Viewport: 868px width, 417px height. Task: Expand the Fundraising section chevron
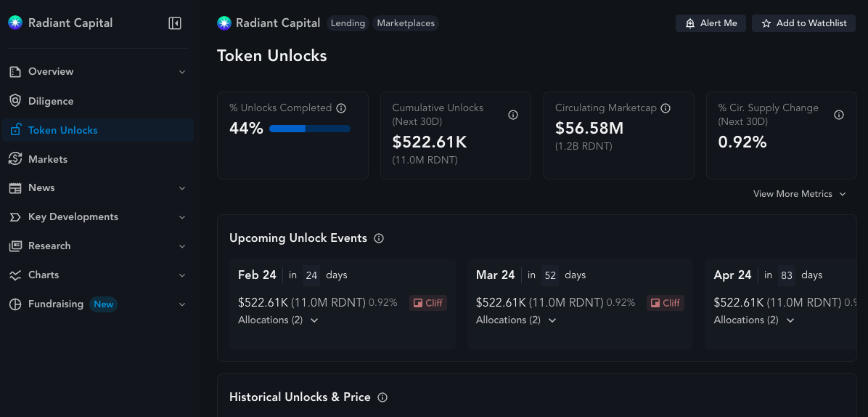click(x=182, y=304)
